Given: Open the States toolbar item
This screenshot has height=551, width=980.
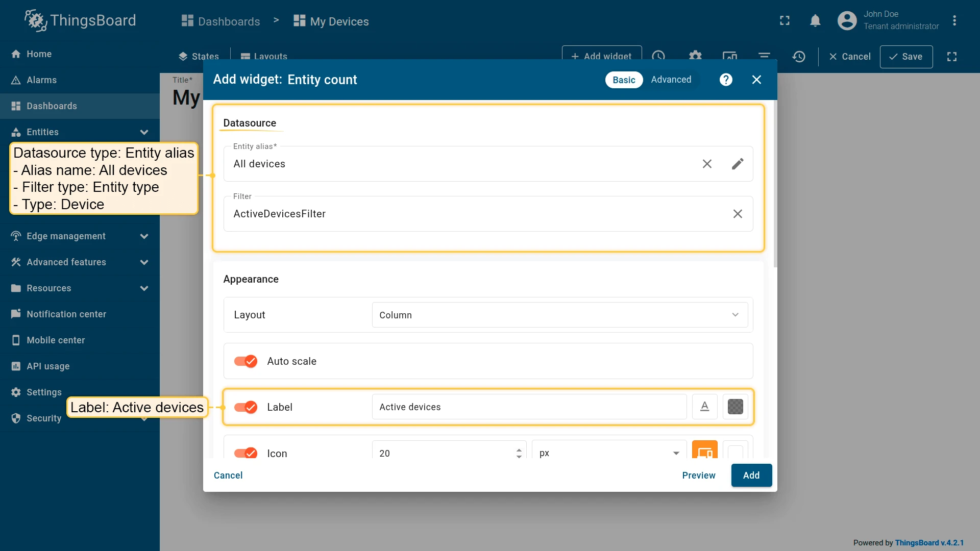Looking at the screenshot, I should tap(199, 57).
